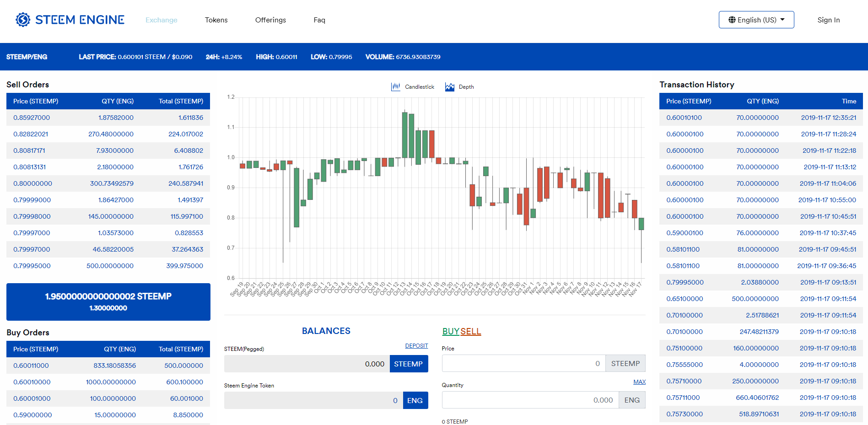The height and width of the screenshot is (425, 868).
Task: Select sell order at price 0.80813131
Action: (x=108, y=167)
